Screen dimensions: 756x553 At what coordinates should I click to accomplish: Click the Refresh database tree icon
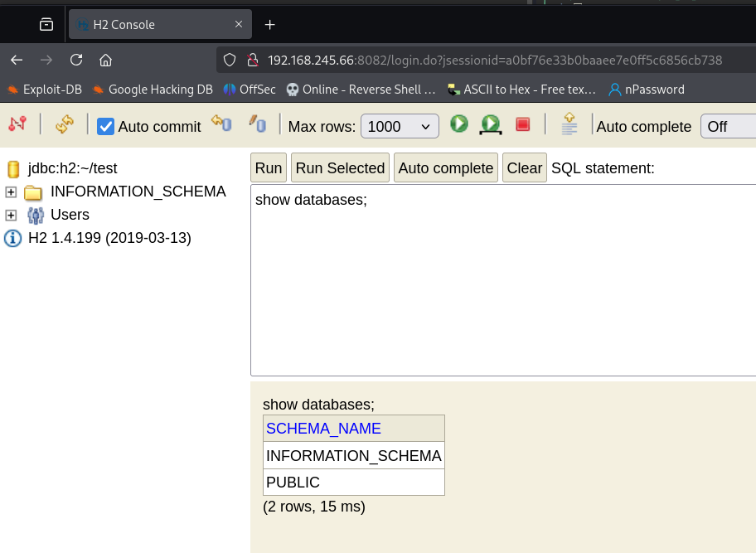tap(65, 124)
